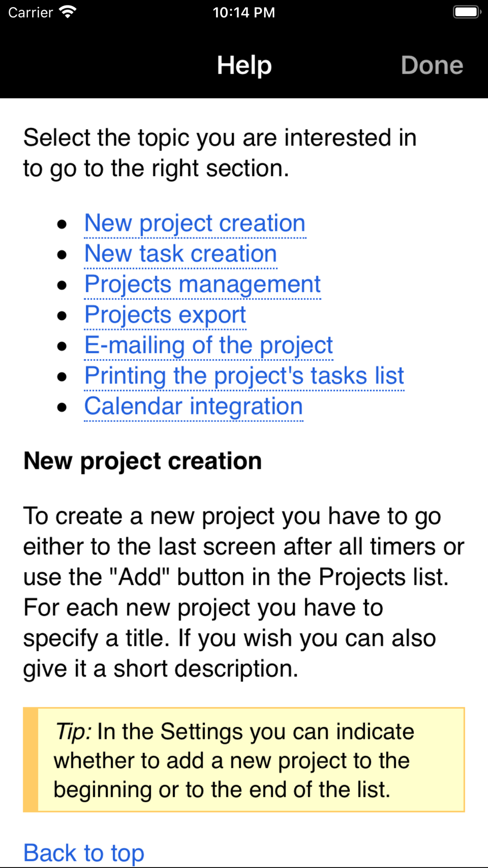
Task: Click the Help title in the navigation bar
Action: tap(244, 65)
